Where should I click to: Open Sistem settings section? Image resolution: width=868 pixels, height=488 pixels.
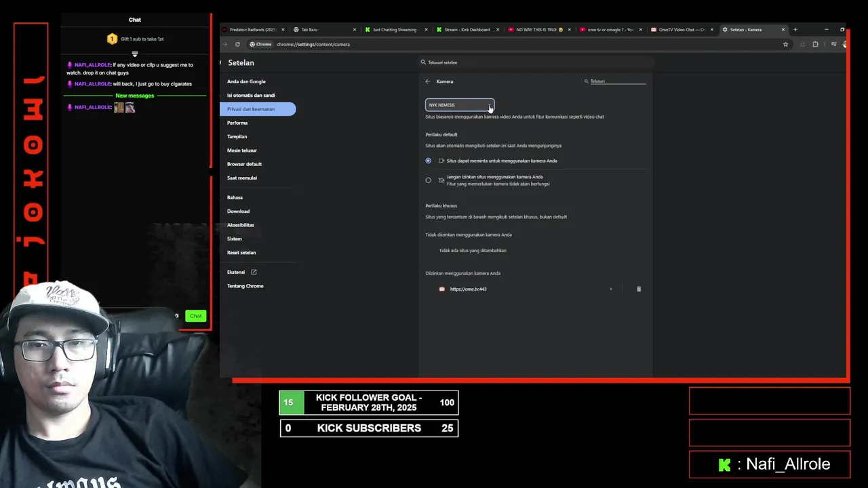(x=235, y=239)
